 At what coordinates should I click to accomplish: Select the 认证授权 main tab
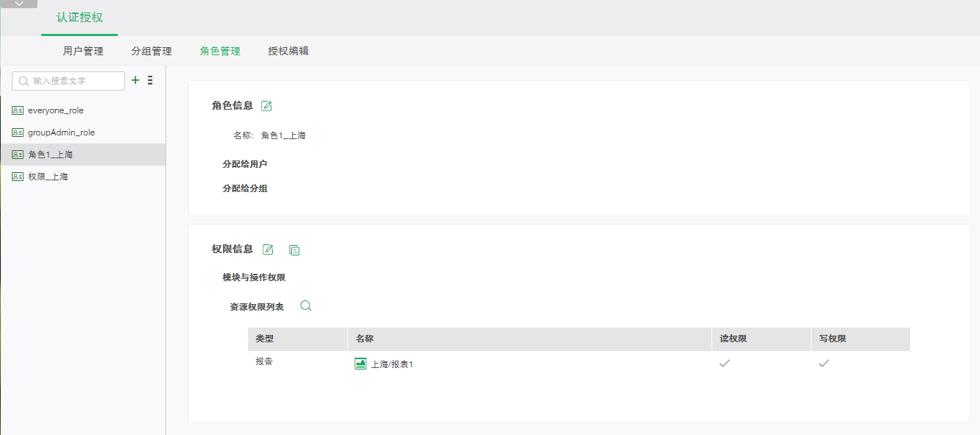coord(79,18)
